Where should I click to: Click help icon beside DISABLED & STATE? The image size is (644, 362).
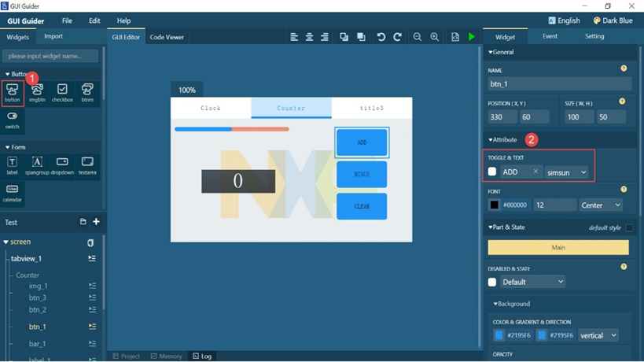(x=624, y=267)
